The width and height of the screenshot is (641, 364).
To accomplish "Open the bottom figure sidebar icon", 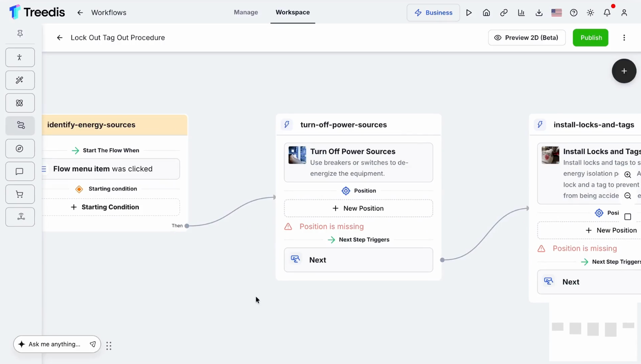I will pos(20,217).
